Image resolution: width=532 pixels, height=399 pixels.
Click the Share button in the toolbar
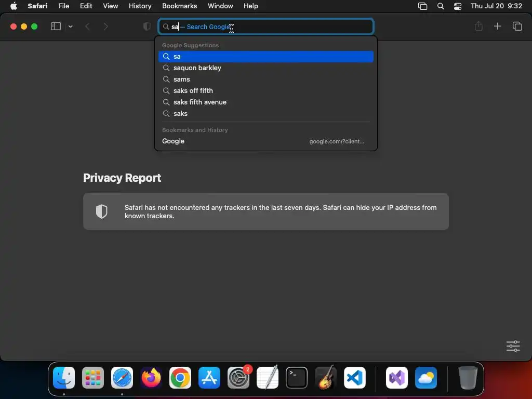click(478, 26)
